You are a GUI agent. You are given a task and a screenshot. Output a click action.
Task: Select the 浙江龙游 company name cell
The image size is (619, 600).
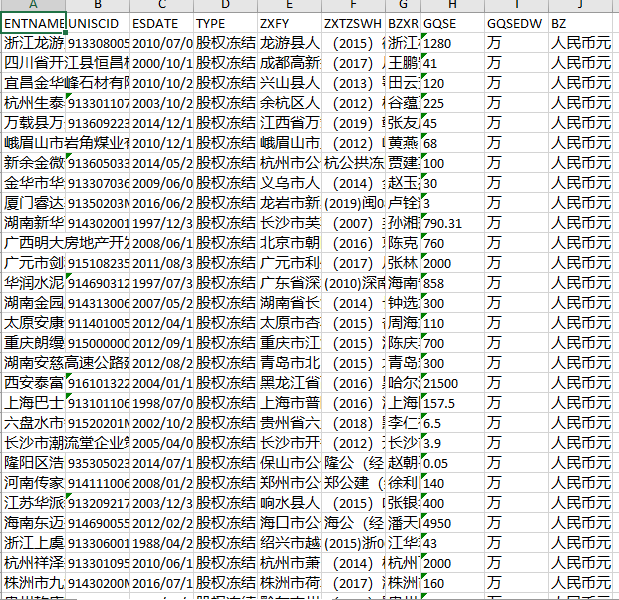click(34, 43)
